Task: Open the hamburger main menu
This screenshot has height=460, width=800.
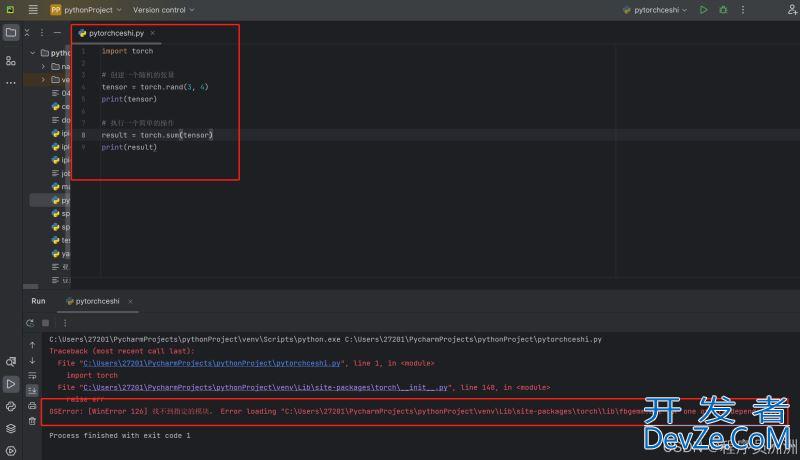Action: pyautogui.click(x=32, y=9)
